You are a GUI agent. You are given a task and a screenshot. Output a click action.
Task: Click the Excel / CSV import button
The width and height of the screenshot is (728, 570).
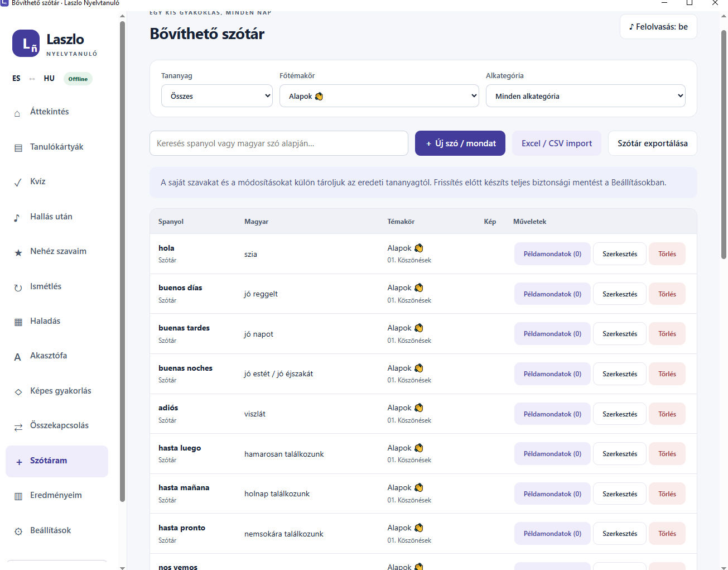(557, 143)
